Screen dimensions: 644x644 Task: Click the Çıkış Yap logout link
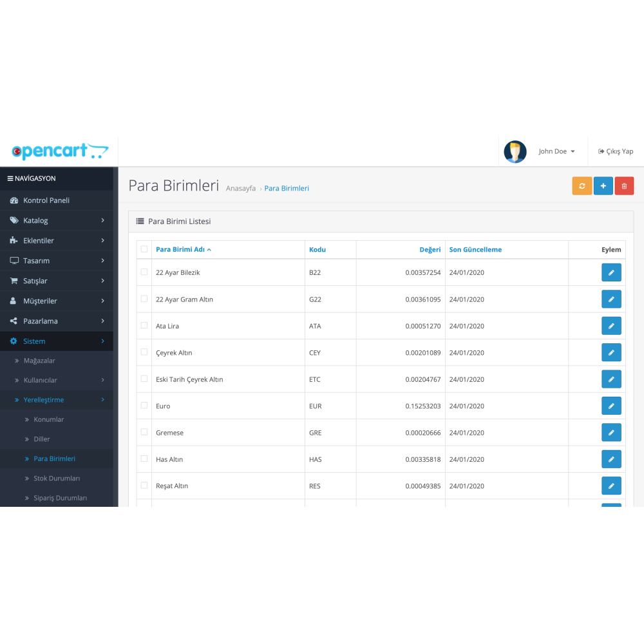click(615, 151)
